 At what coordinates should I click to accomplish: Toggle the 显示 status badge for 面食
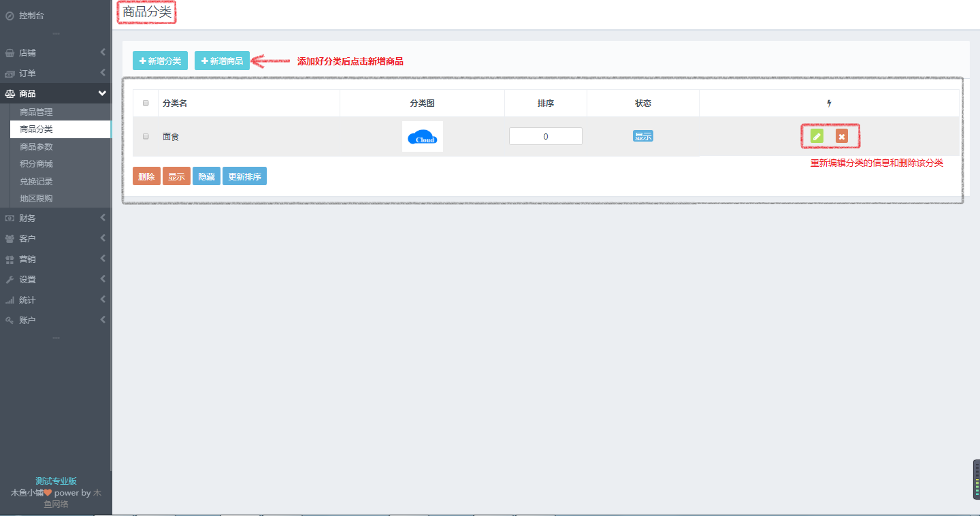coord(642,136)
